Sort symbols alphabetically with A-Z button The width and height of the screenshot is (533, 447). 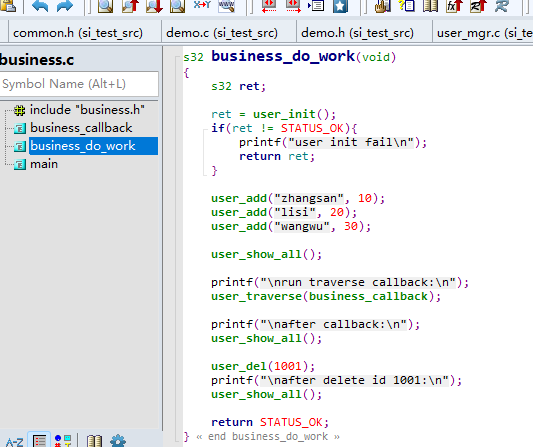click(x=14, y=442)
